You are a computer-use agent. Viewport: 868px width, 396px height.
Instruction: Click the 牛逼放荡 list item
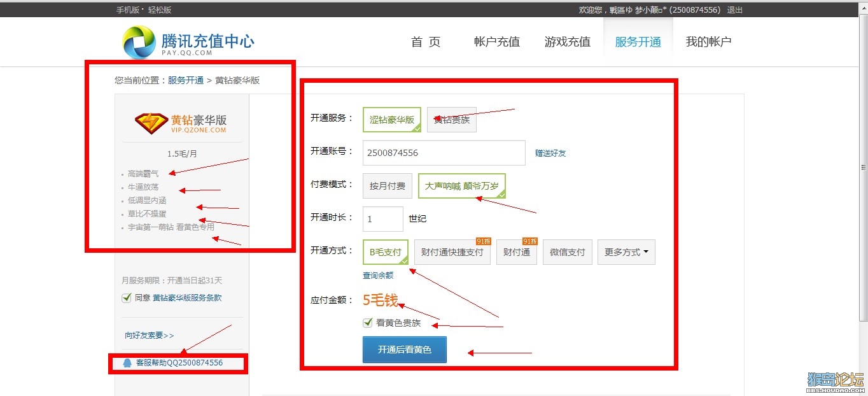143,187
